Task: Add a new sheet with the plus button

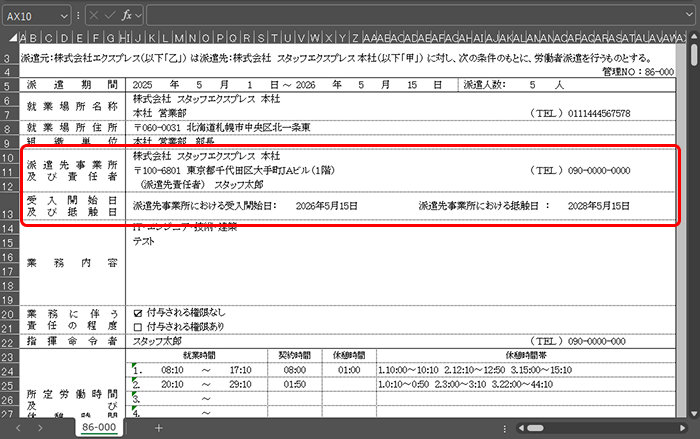Action: pos(158,428)
